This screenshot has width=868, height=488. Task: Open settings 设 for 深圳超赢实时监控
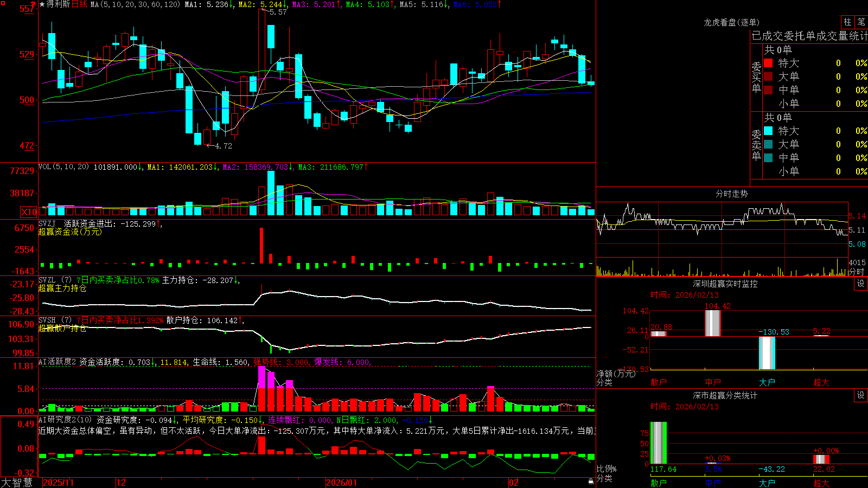861,284
